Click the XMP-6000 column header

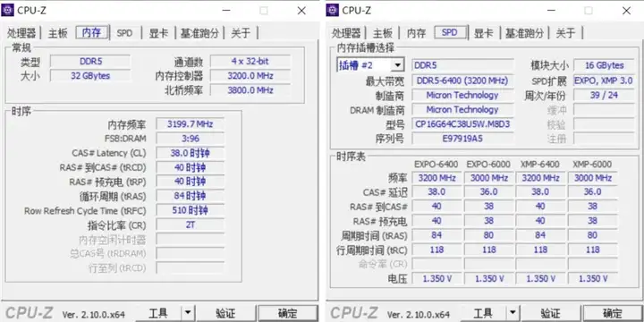[x=592, y=165]
